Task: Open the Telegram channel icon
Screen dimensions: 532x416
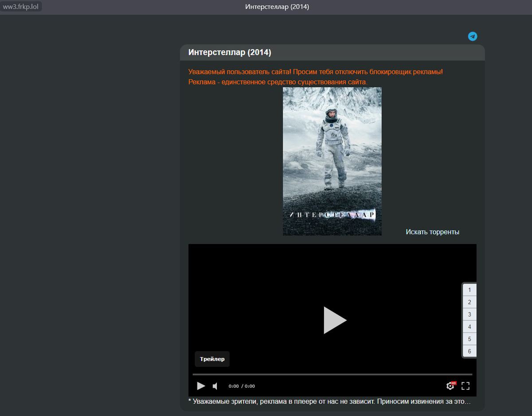Action: tap(473, 36)
